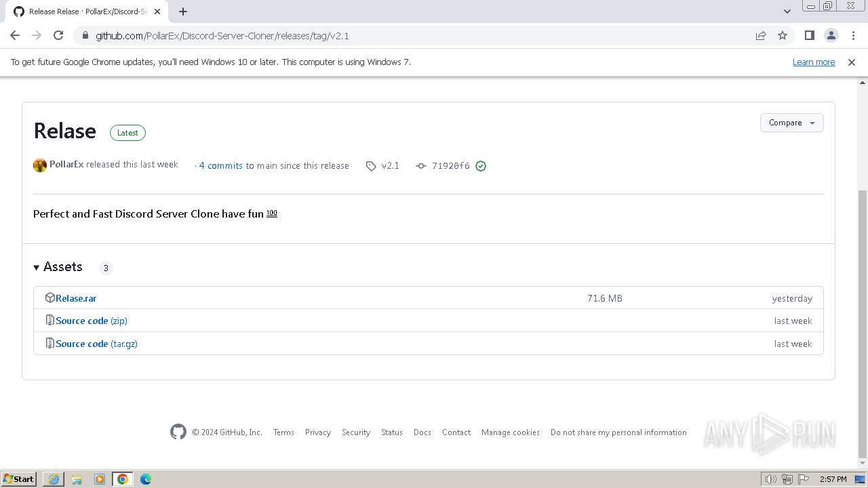Bookmark this page with star icon
868x488 pixels.
[783, 36]
